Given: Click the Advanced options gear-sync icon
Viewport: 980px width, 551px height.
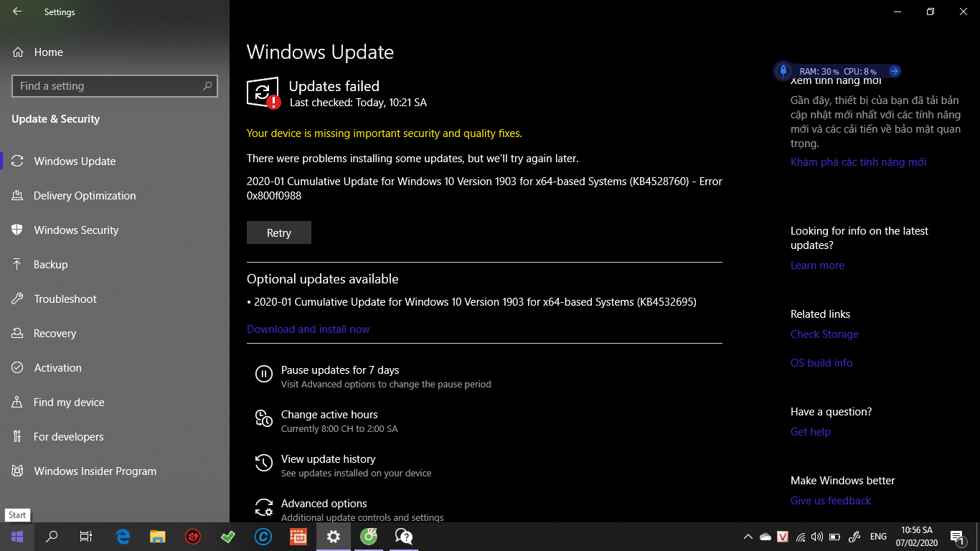Looking at the screenshot, I should tap(264, 507).
